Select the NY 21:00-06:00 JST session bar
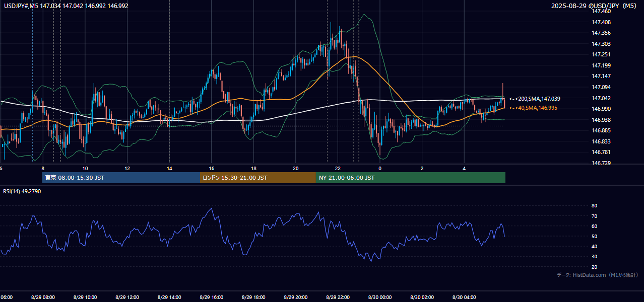Screen dimensions: 644x302 pyautogui.click(x=411, y=178)
